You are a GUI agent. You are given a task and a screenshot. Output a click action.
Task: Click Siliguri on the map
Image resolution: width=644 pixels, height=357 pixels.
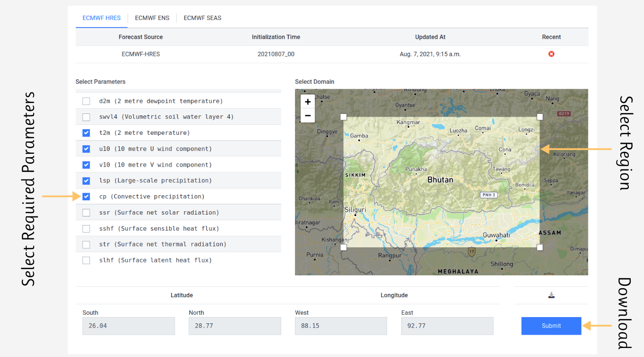point(355,209)
